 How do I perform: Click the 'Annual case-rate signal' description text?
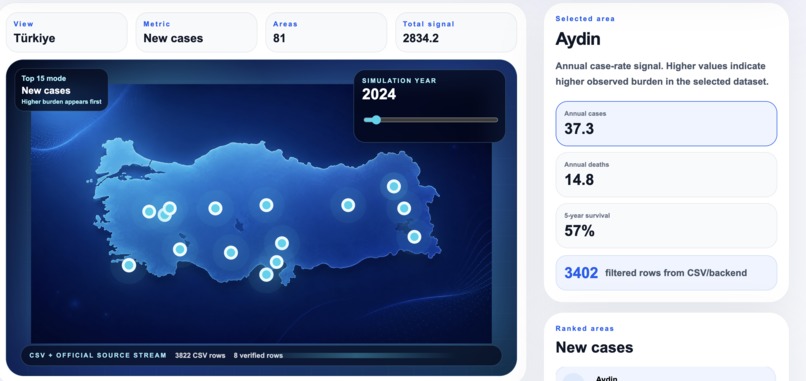click(x=661, y=74)
